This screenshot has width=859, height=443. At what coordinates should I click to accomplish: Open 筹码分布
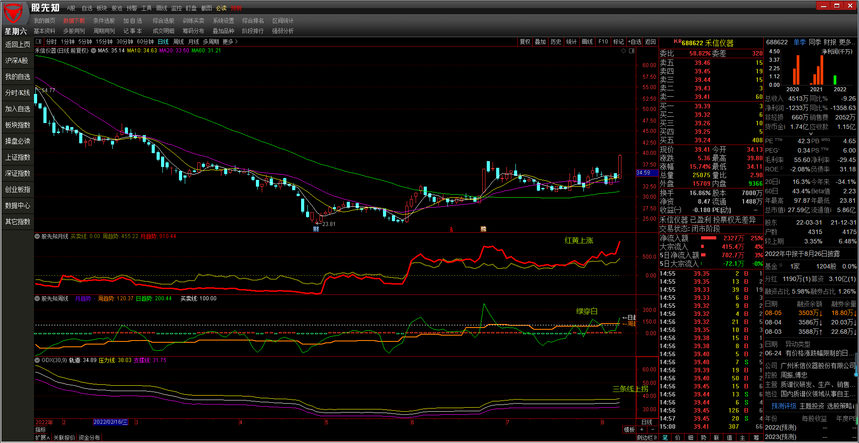click(193, 31)
